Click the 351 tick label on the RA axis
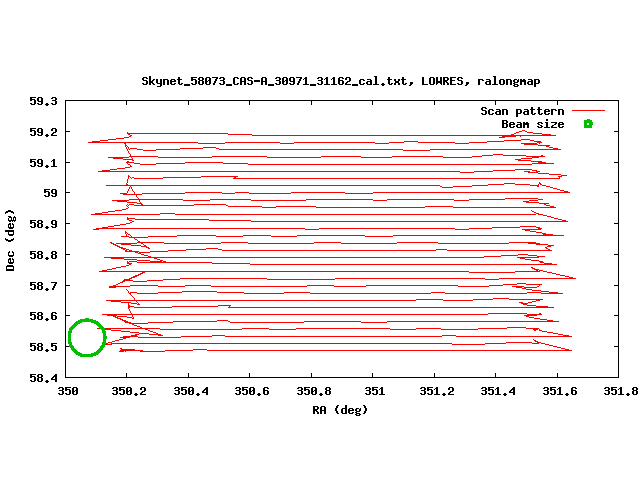This screenshot has width=640, height=480. [374, 392]
